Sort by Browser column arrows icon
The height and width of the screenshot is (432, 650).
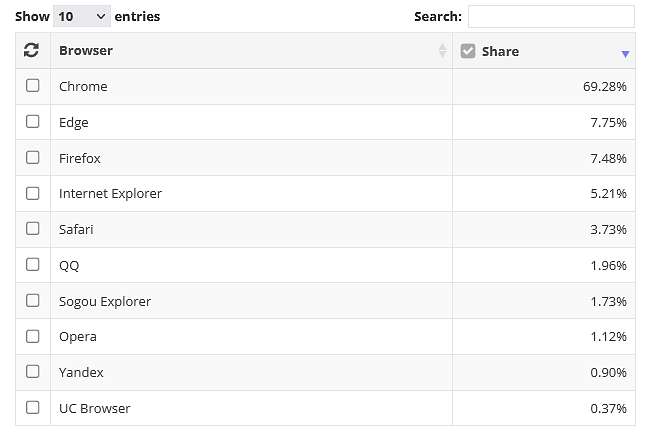coord(443,51)
